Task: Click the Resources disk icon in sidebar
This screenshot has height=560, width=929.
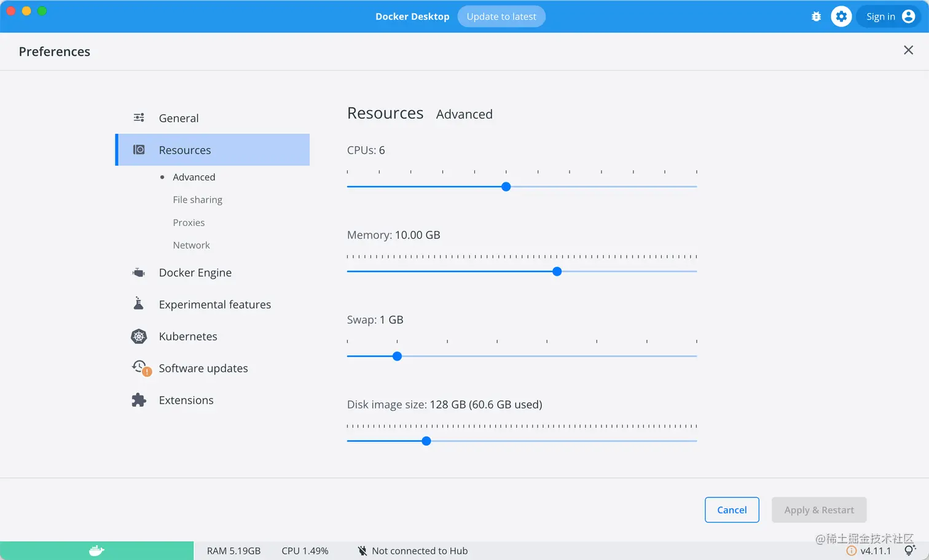Action: click(x=139, y=150)
